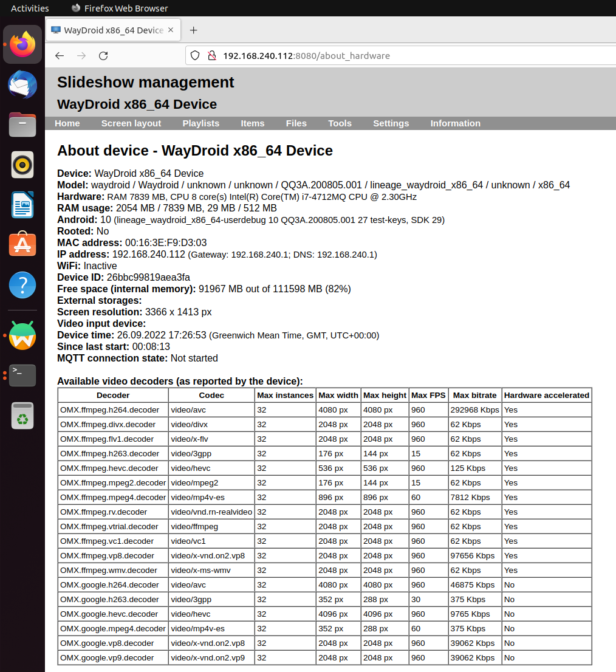Launch Thunderbird mail from the dock
Screen dimensions: 616x672
point(22,84)
